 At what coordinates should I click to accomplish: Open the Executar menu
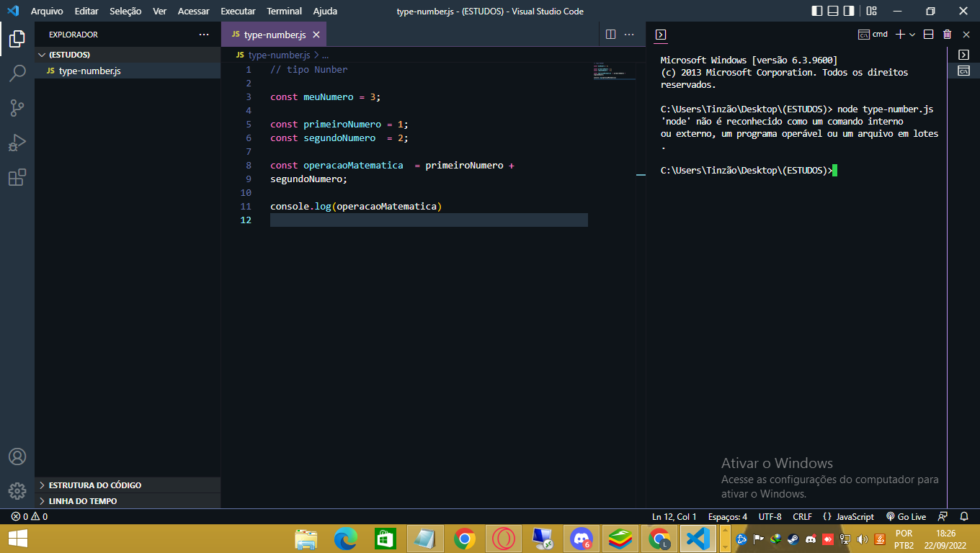(x=238, y=12)
